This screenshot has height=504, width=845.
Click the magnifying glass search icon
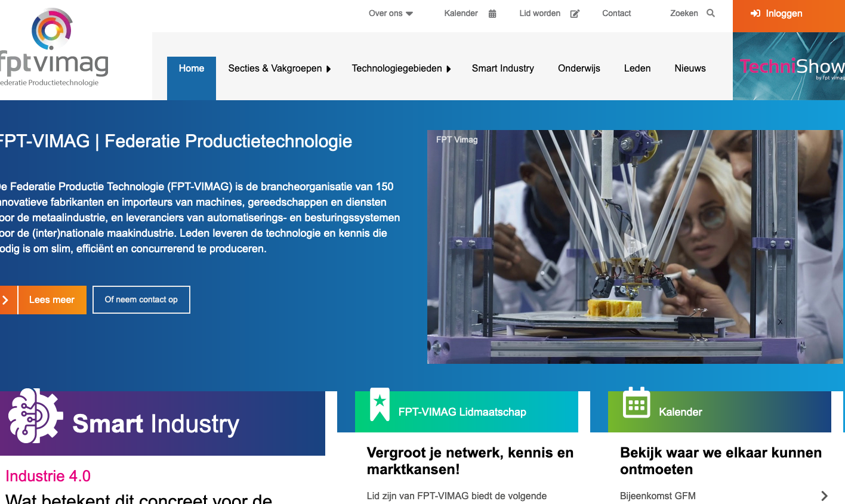pos(711,13)
